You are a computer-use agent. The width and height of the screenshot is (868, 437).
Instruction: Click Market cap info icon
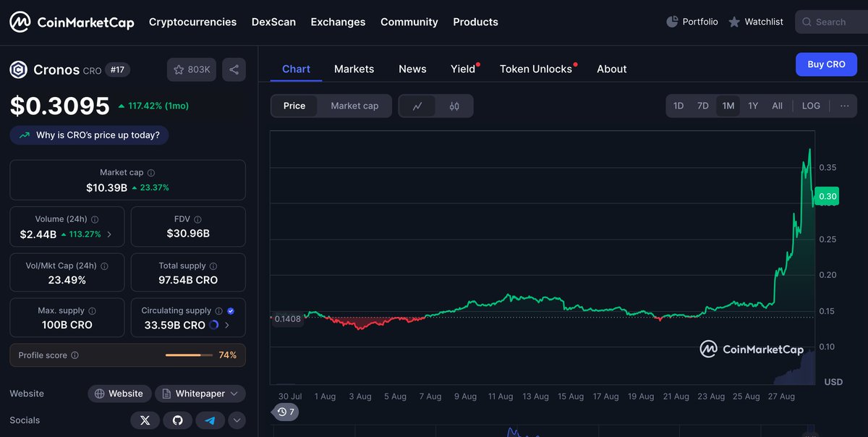tap(150, 173)
